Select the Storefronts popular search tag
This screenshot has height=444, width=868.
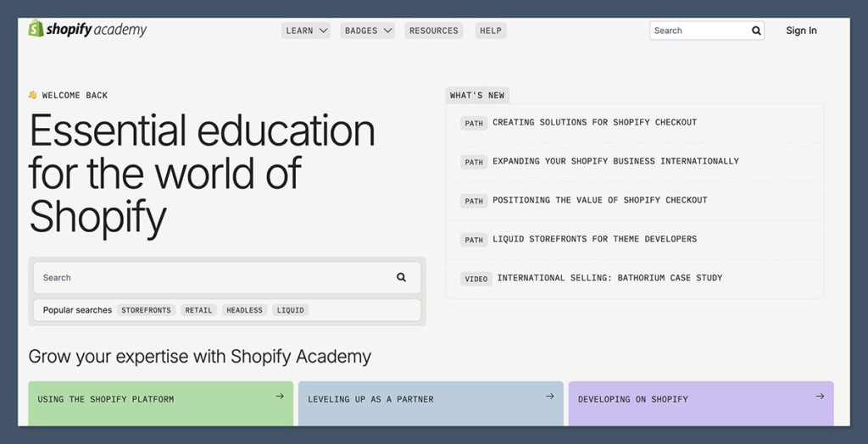pos(146,310)
